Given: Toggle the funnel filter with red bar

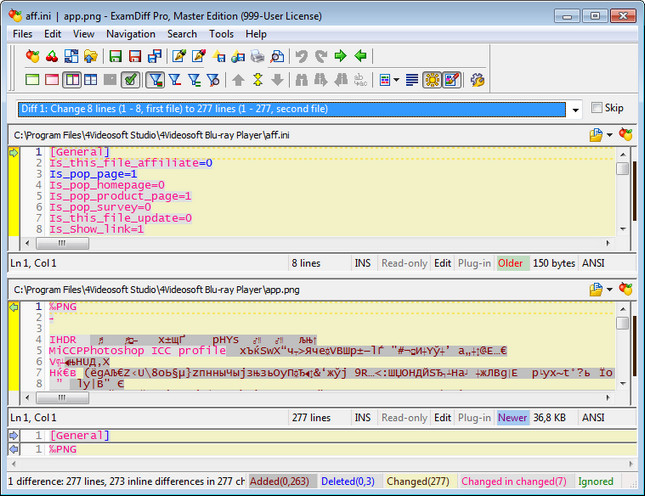Looking at the screenshot, I should click(x=175, y=80).
